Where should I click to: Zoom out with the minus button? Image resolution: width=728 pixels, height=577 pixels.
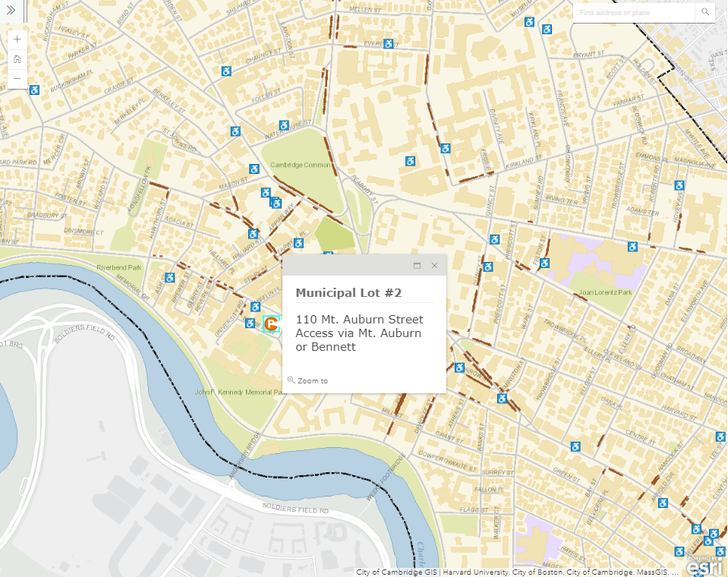17,79
